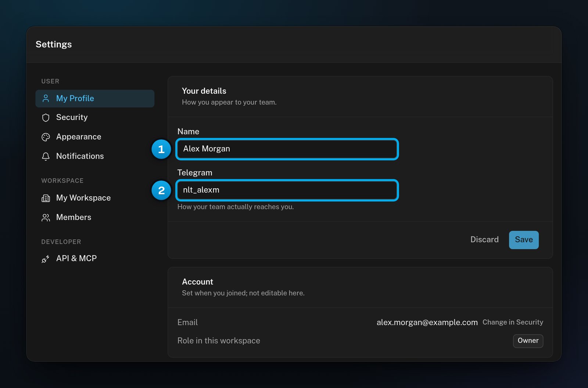The height and width of the screenshot is (388, 588).
Task: Click the Role in this workspace label
Action: (219, 341)
